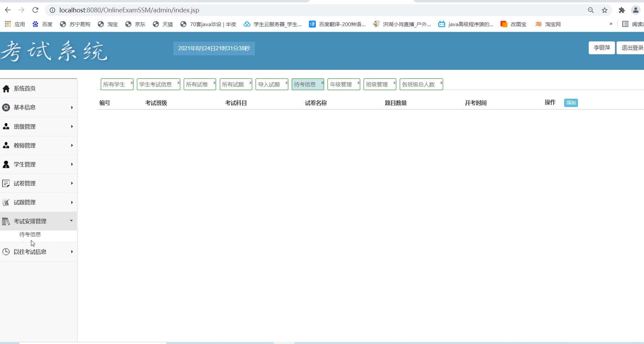
Task: Click the 班级管理 sidebar icon
Action: click(6, 127)
